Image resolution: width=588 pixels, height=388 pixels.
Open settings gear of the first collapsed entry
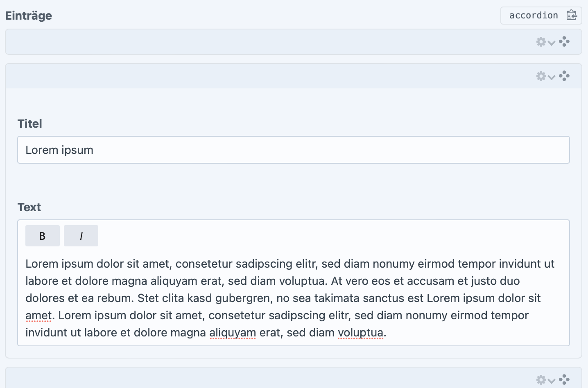[x=541, y=42]
